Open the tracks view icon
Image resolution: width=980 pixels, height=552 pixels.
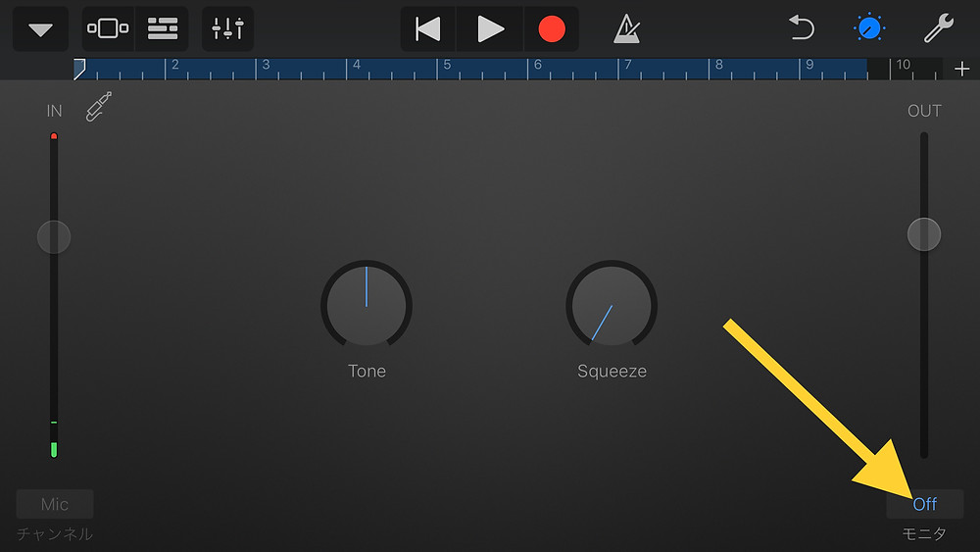click(x=163, y=28)
